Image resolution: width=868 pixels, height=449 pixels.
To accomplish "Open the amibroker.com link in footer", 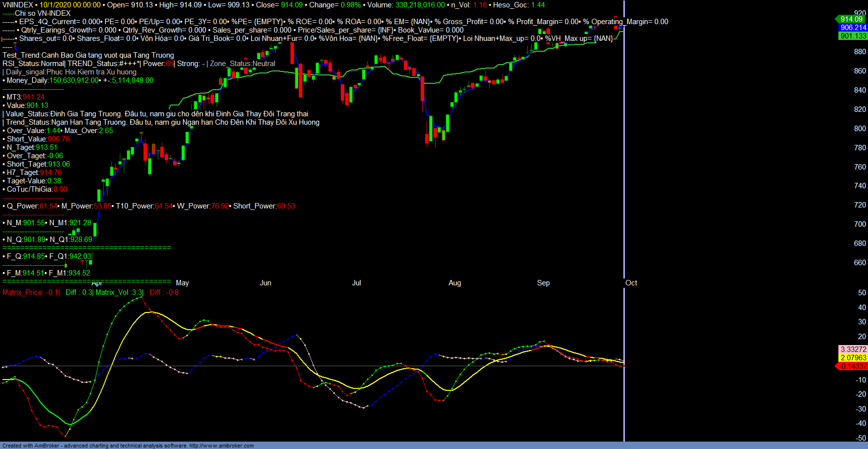I will (x=221, y=446).
